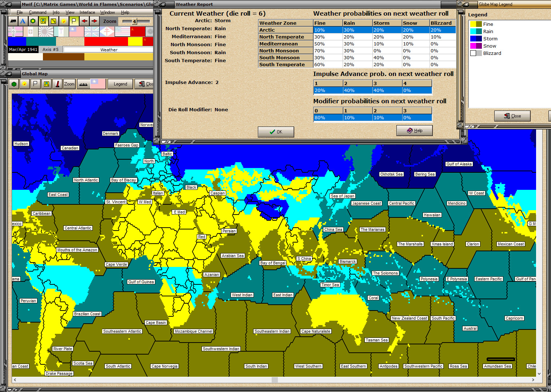Image resolution: width=551 pixels, height=392 pixels.
Task: Click the Zoom button in Global Map toolbar
Action: click(x=69, y=84)
